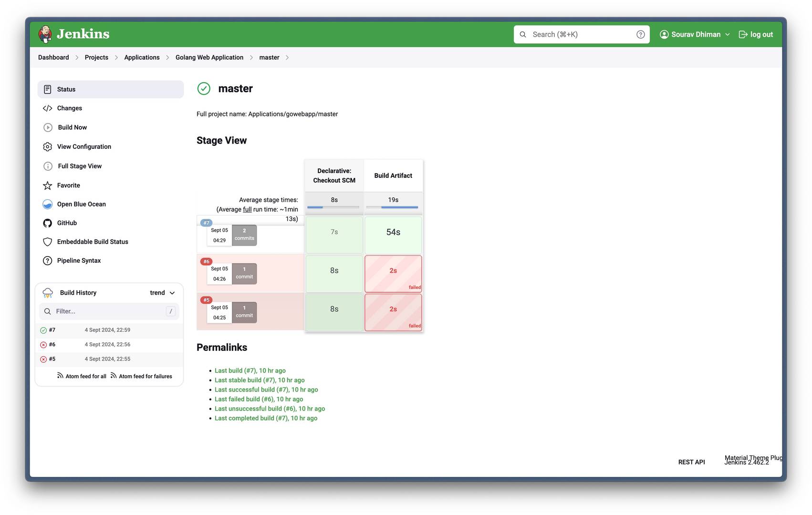This screenshot has height=515, width=812.
Task: Expand chevron after Dashboard breadcrumb
Action: pyautogui.click(x=77, y=57)
